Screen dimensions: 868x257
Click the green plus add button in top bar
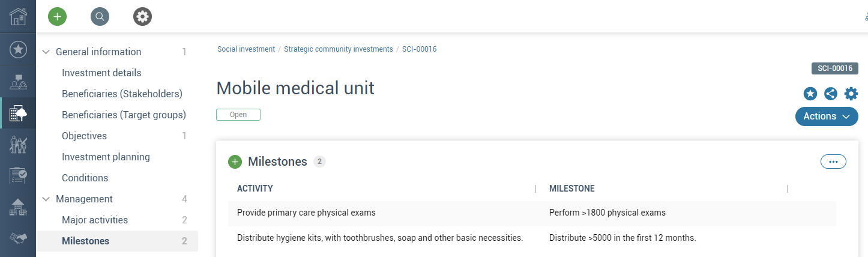click(x=57, y=17)
